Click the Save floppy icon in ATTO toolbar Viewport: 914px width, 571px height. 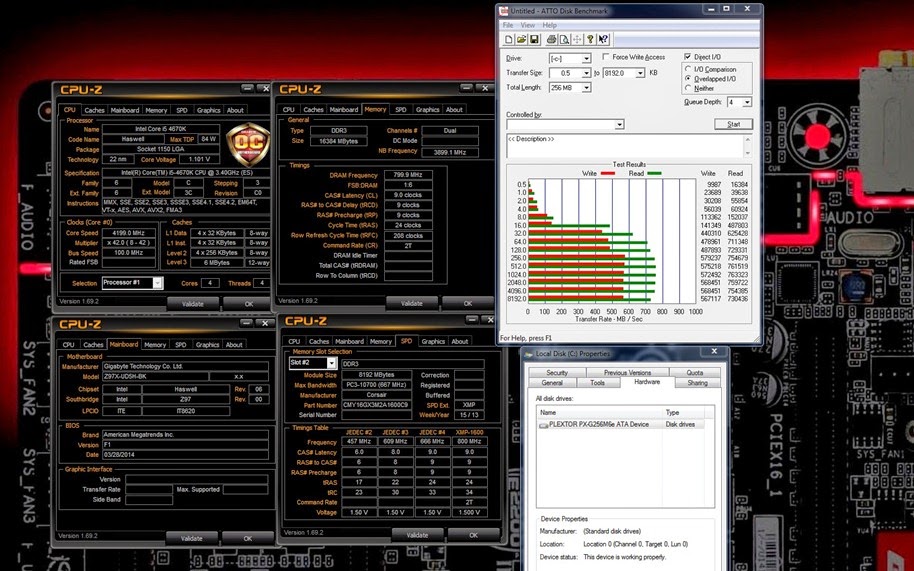point(533,39)
